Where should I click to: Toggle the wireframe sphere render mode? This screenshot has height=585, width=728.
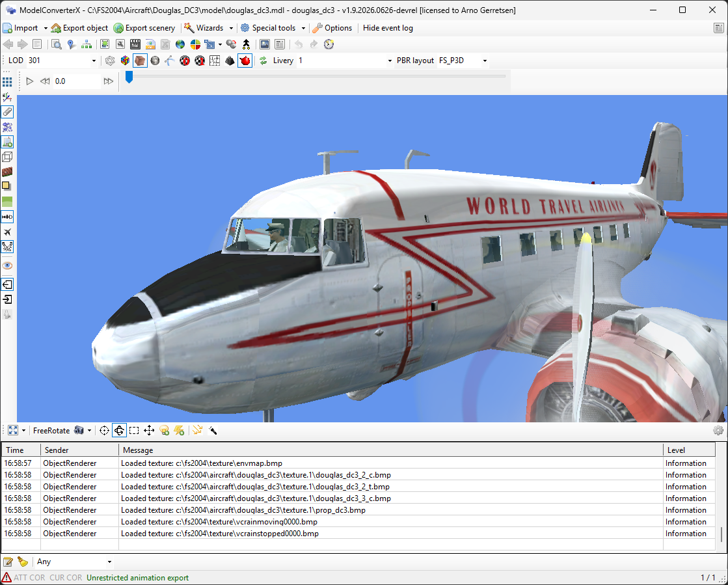(x=109, y=61)
